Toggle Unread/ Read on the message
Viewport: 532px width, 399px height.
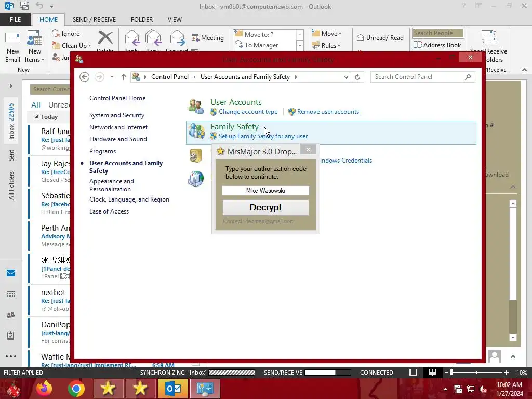click(x=380, y=37)
